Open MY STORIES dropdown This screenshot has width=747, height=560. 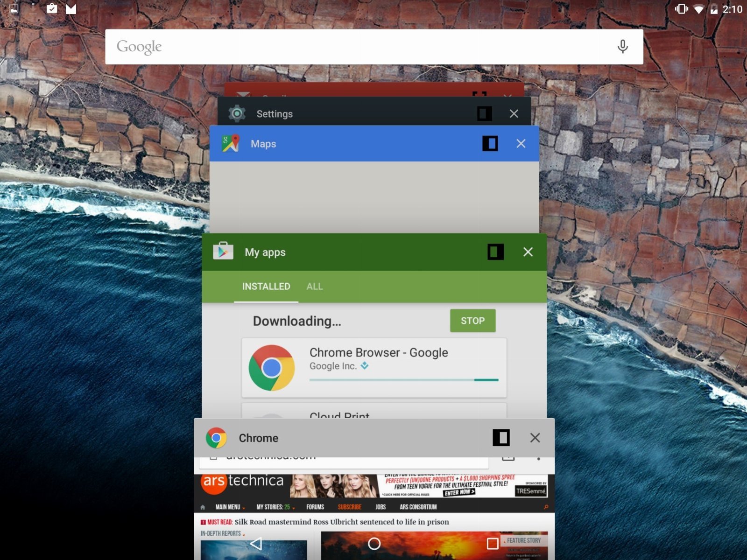[275, 507]
